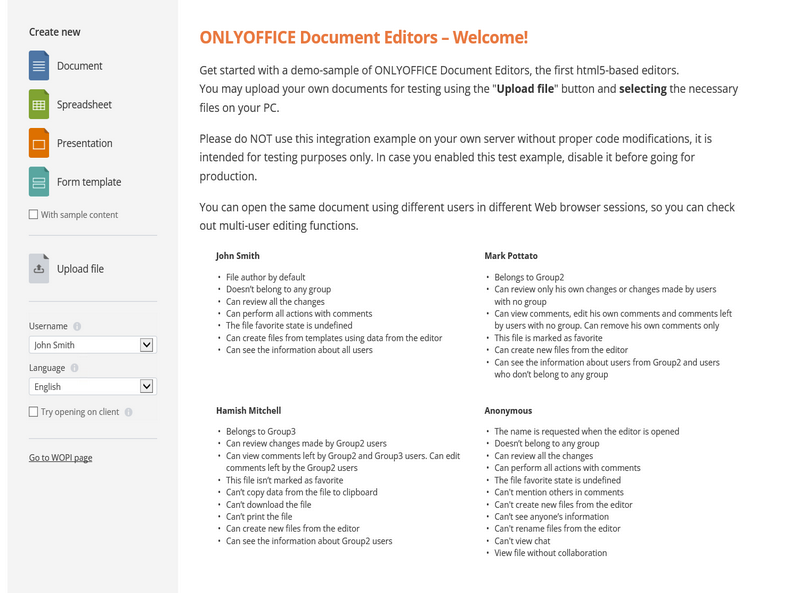
Task: Click the Username field label
Action: click(48, 326)
